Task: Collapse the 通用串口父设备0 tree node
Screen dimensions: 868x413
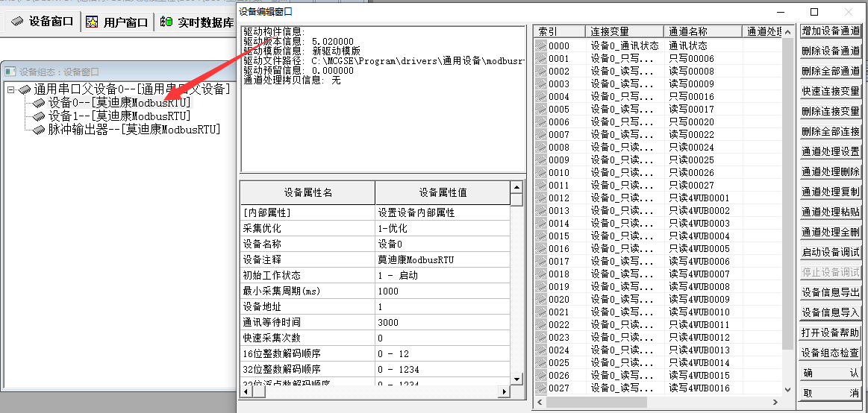Action: [x=10, y=89]
